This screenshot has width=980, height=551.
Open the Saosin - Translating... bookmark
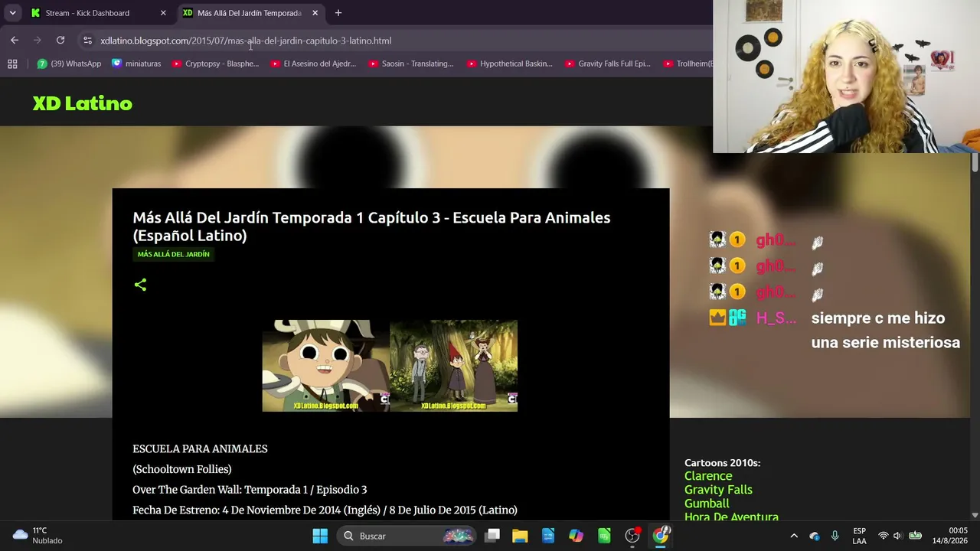click(x=411, y=64)
